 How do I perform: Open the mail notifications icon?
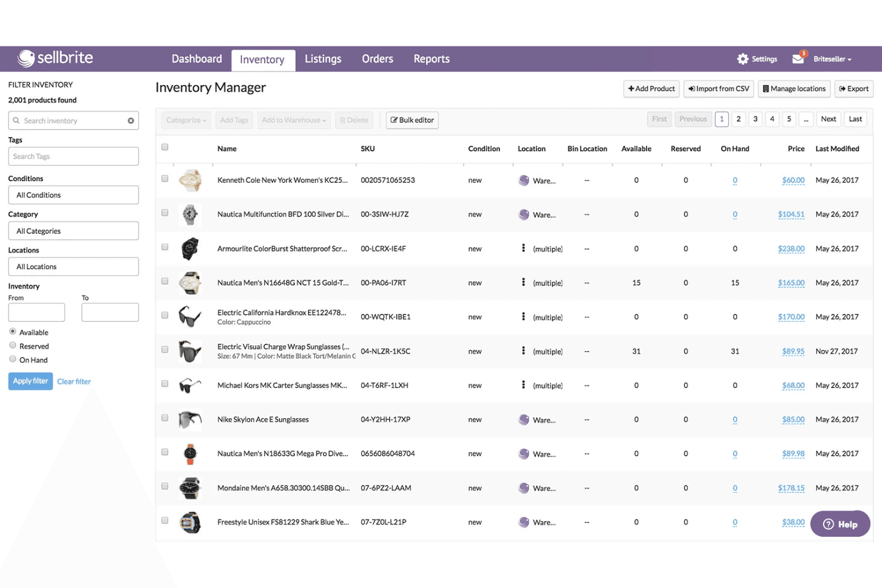point(798,59)
